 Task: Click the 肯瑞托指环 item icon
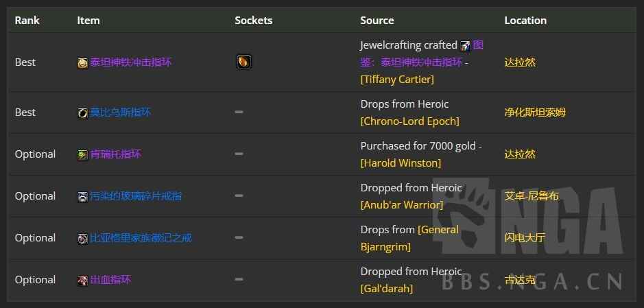(x=83, y=154)
